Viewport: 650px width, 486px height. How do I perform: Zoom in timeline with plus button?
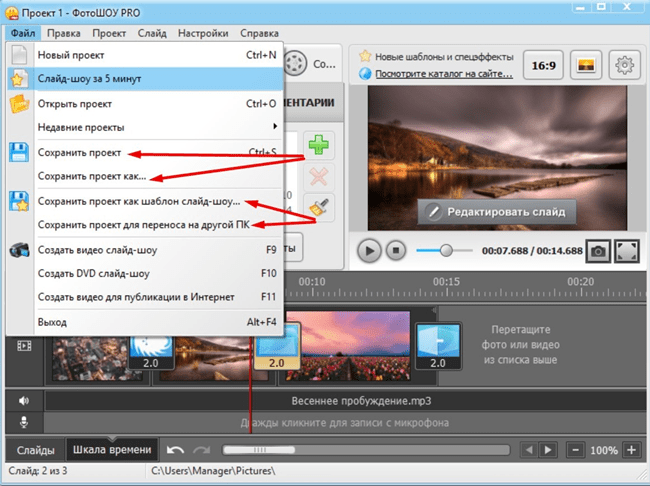coord(631,450)
